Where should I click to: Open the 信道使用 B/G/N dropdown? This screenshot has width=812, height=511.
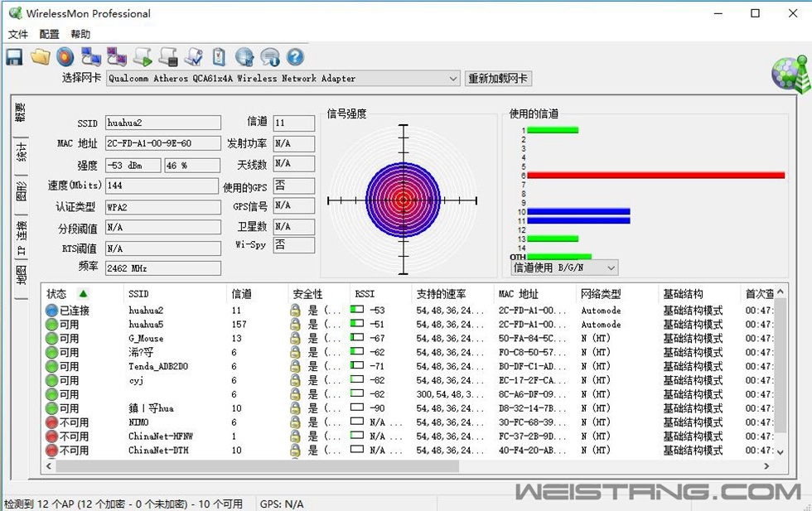tap(611, 268)
